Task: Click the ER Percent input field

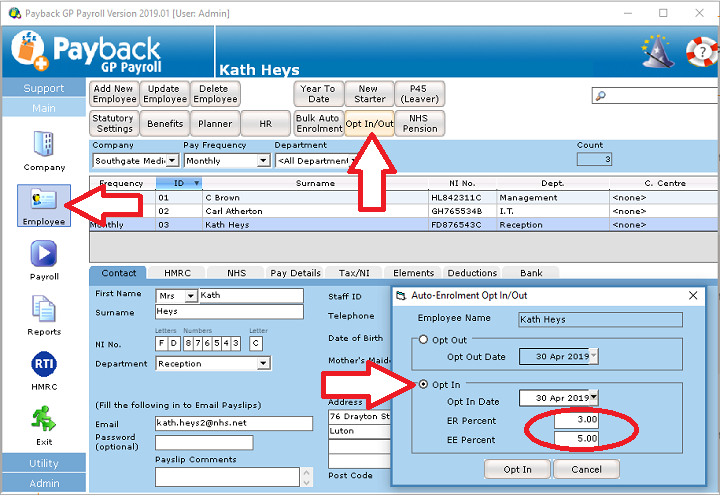Action: click(565, 419)
